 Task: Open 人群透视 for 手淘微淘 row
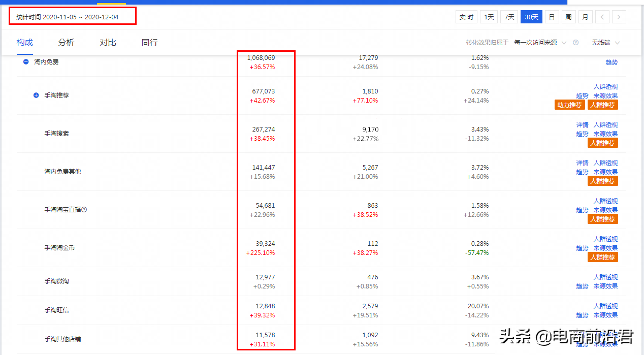[x=605, y=277]
